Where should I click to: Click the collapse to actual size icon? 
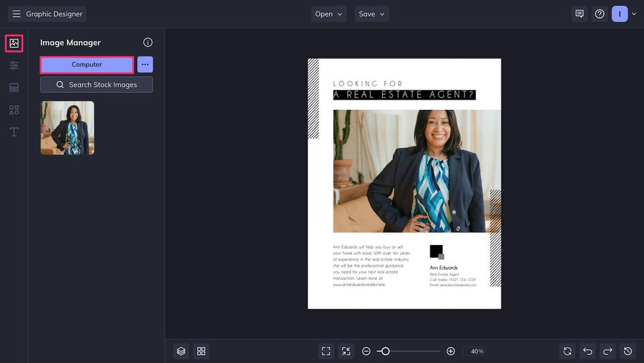pos(347,351)
